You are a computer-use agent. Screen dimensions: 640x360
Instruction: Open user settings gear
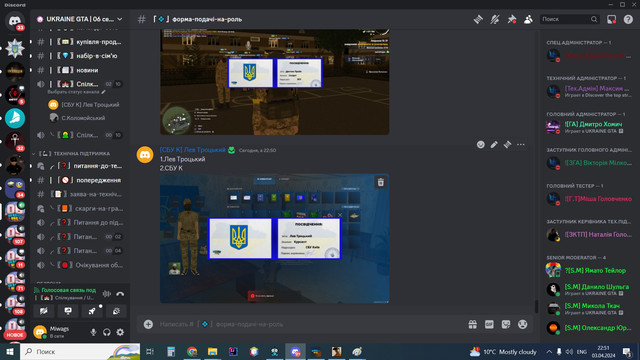click(x=120, y=332)
